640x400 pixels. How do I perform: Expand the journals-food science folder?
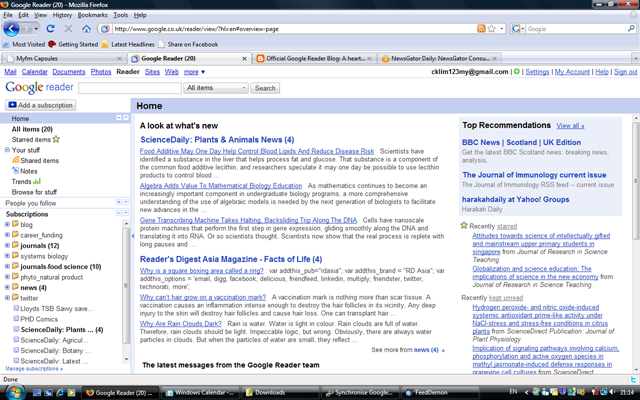[x=7, y=266]
